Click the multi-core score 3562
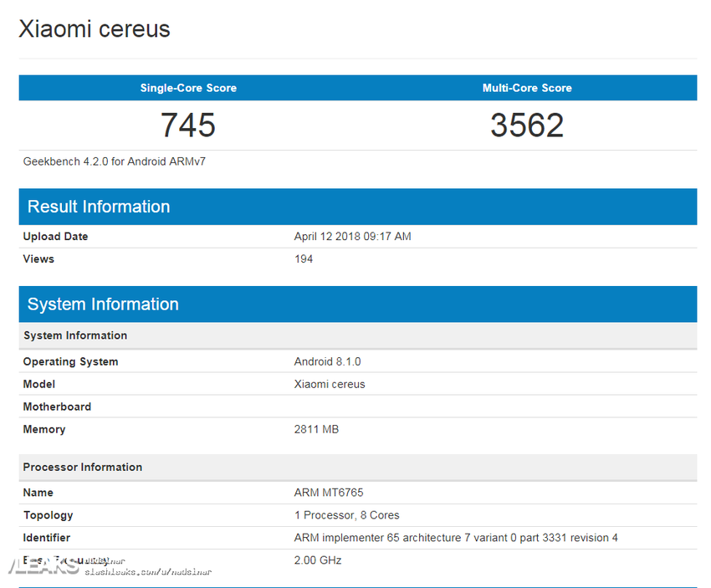Viewport: 711px width, 588px height. tap(527, 125)
